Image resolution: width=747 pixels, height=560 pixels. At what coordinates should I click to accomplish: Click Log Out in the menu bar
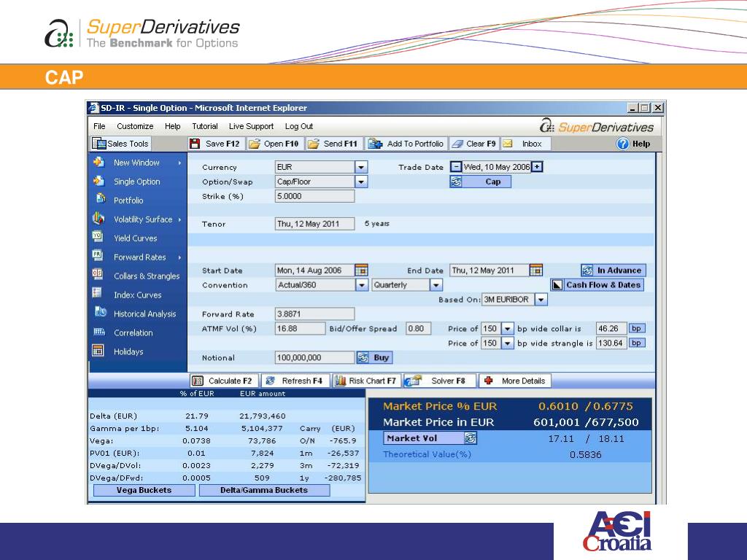point(298,126)
